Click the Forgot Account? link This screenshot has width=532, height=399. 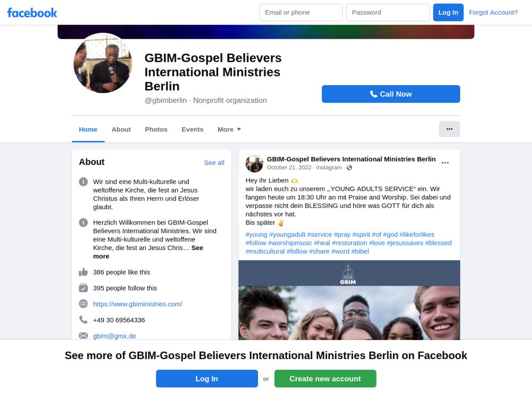[493, 12]
